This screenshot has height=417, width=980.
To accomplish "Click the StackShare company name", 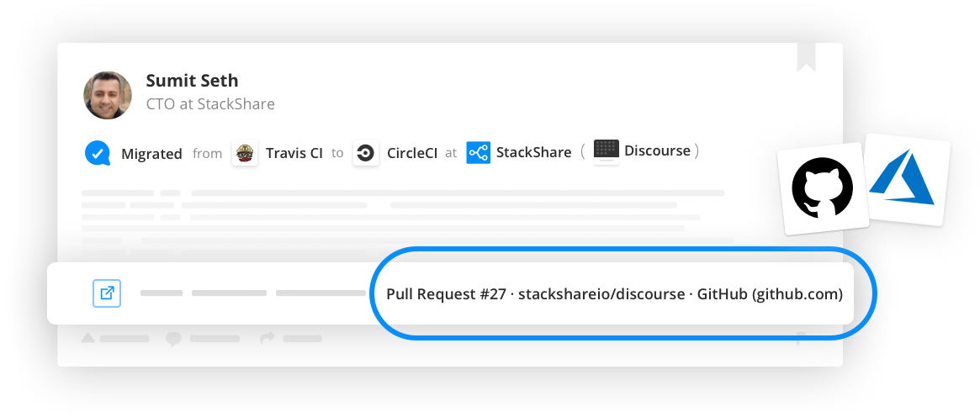I will (x=534, y=152).
